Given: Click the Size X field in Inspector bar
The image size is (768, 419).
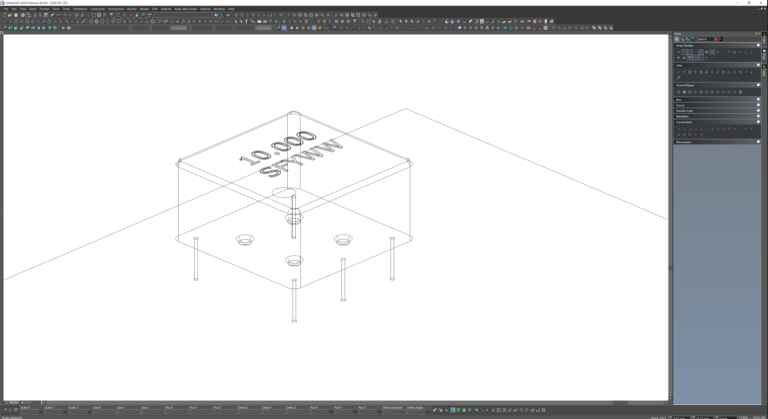Looking at the screenshot, I should (103, 412).
